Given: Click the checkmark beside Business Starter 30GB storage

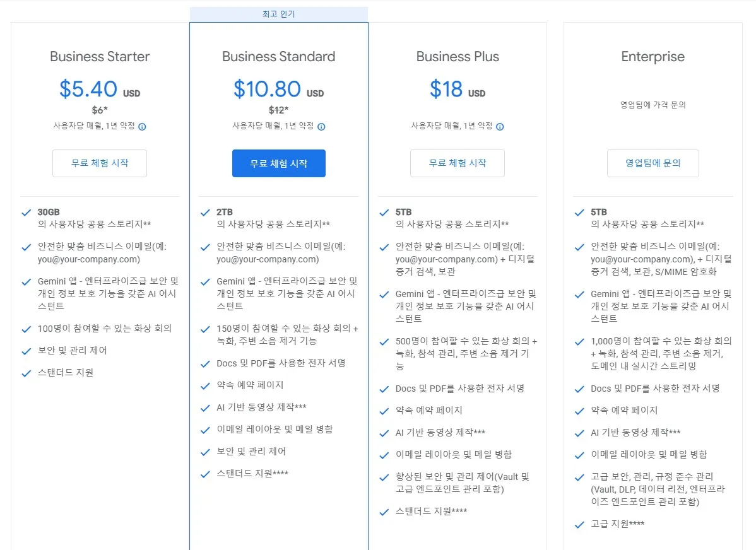Looking at the screenshot, I should point(27,212).
